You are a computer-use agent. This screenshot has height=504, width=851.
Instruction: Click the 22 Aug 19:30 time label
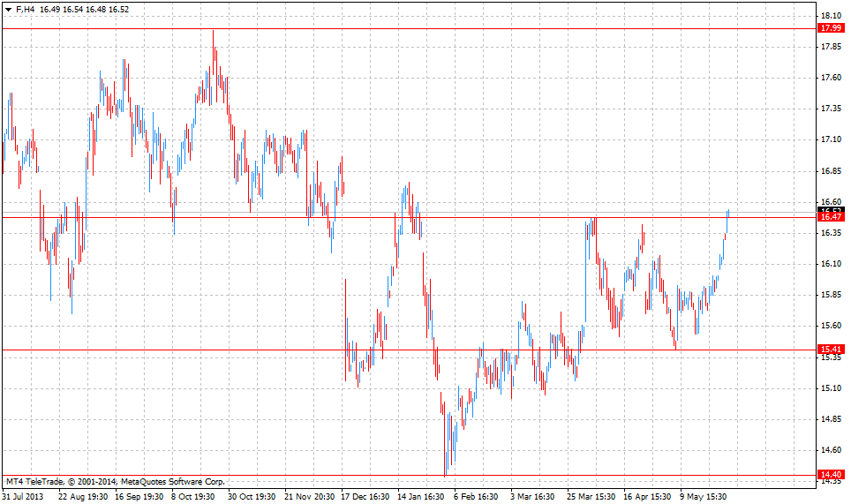point(83,496)
